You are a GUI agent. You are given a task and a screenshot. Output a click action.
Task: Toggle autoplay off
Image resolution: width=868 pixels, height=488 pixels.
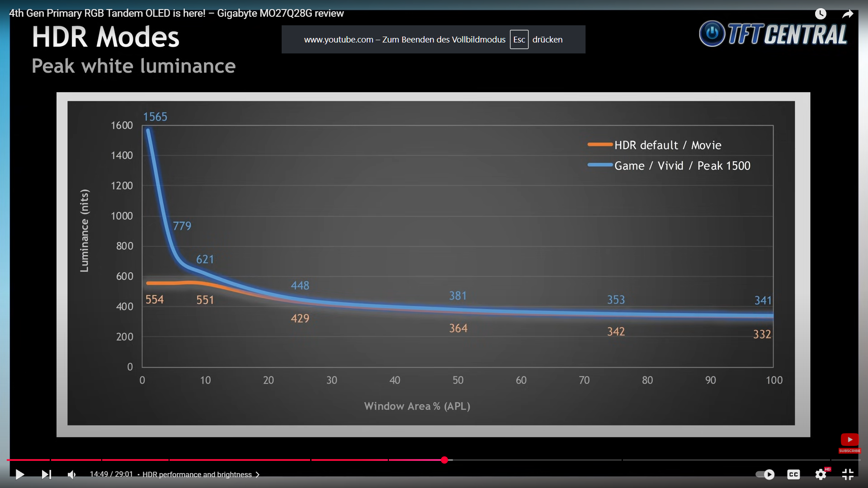tap(765, 474)
